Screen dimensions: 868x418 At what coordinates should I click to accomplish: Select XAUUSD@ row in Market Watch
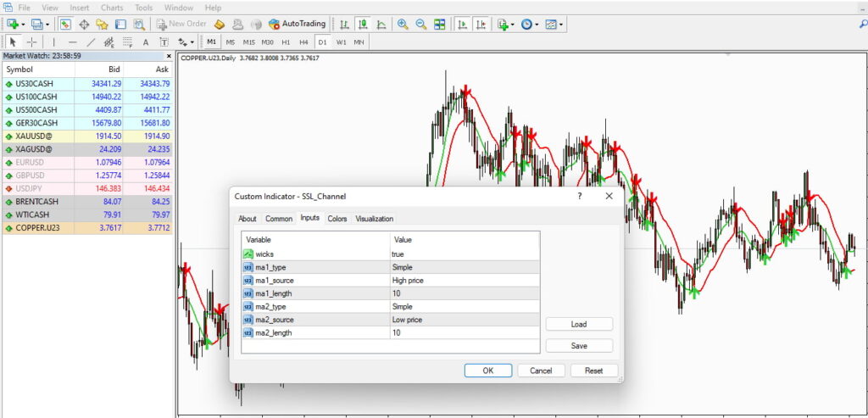86,136
